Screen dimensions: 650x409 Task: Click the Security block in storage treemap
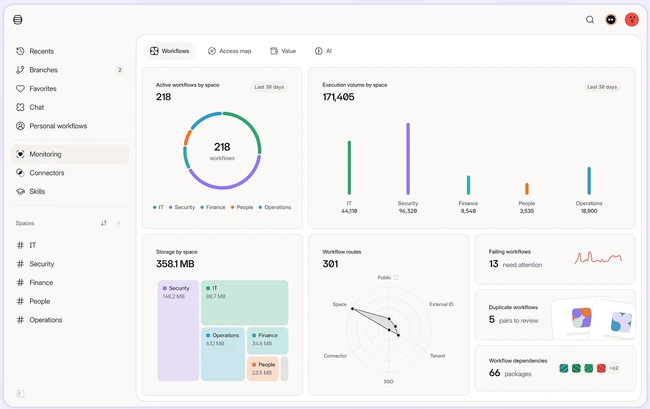pos(178,330)
